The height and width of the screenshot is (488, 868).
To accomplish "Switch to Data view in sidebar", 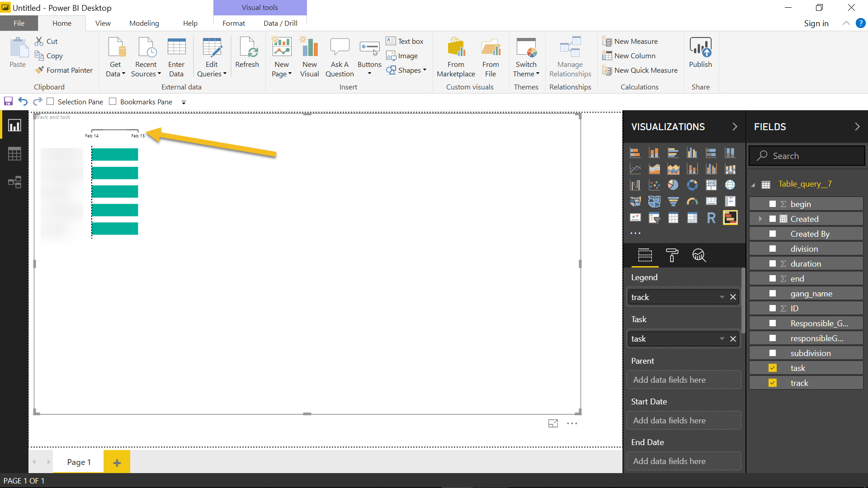I will (x=14, y=154).
